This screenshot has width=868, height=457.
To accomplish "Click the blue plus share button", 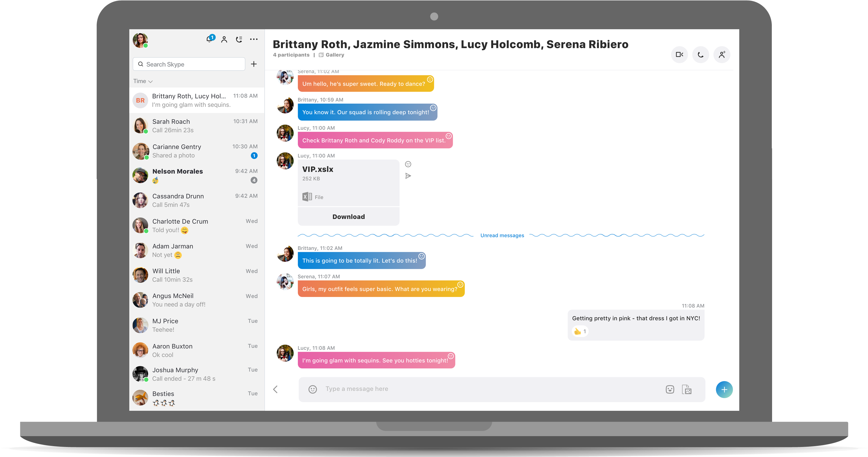I will (724, 389).
